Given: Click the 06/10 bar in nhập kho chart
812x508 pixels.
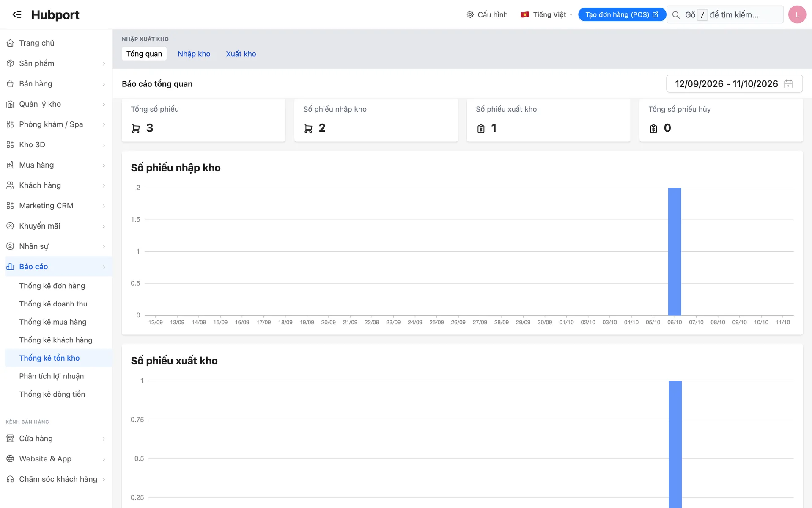Looking at the screenshot, I should pos(675,251).
